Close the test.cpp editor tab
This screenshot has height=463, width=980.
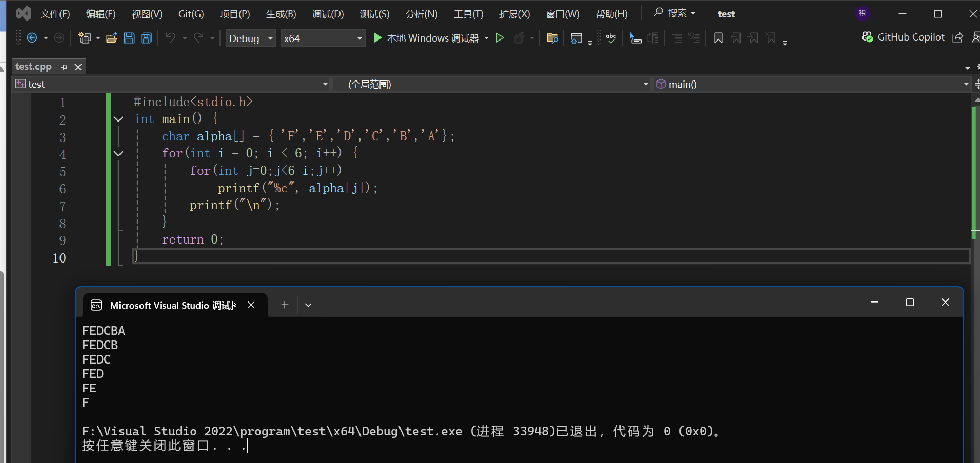(x=78, y=67)
